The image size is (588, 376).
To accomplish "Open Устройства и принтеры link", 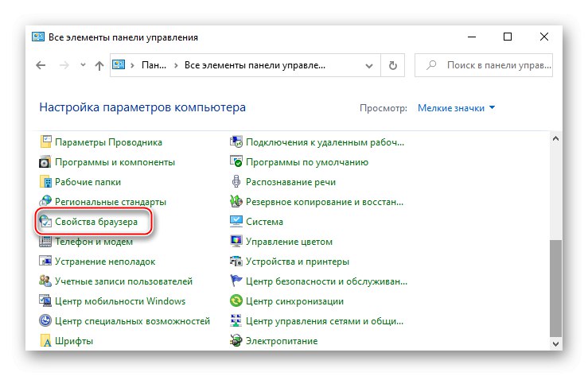I will (x=298, y=262).
